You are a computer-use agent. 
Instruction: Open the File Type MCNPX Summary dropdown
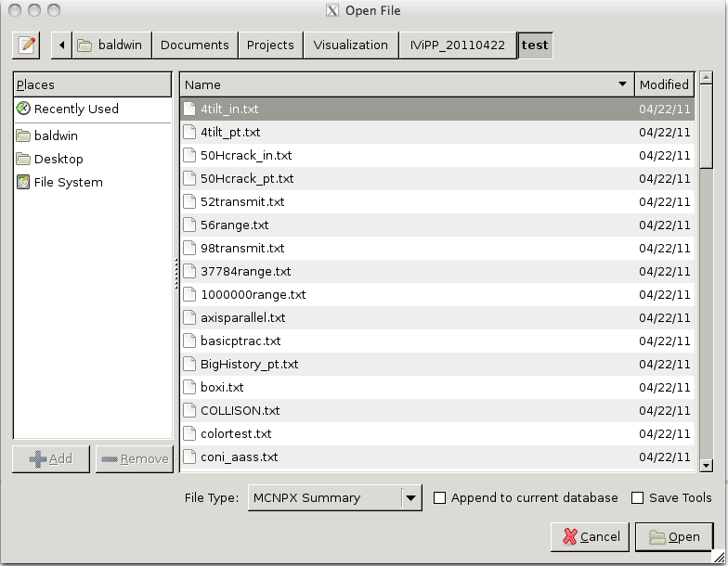pyautogui.click(x=334, y=497)
